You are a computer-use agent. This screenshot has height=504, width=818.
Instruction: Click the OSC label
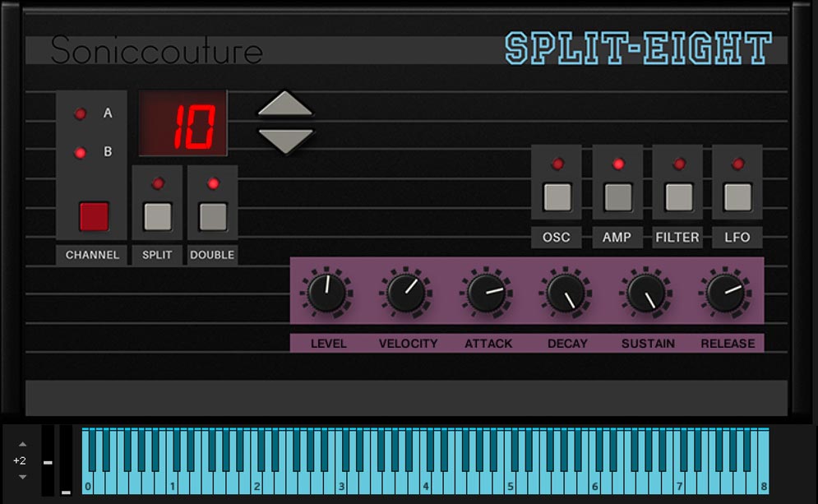(x=556, y=238)
